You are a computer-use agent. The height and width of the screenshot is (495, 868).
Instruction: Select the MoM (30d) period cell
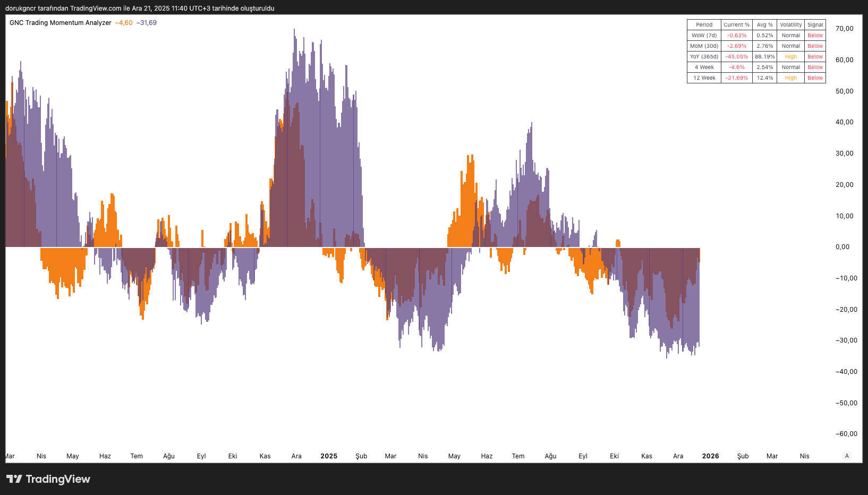[x=704, y=46]
